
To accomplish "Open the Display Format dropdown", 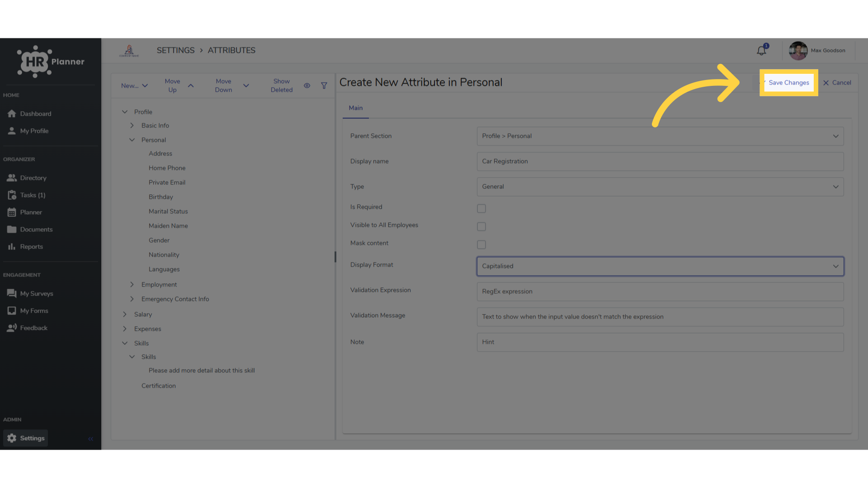I will [660, 266].
